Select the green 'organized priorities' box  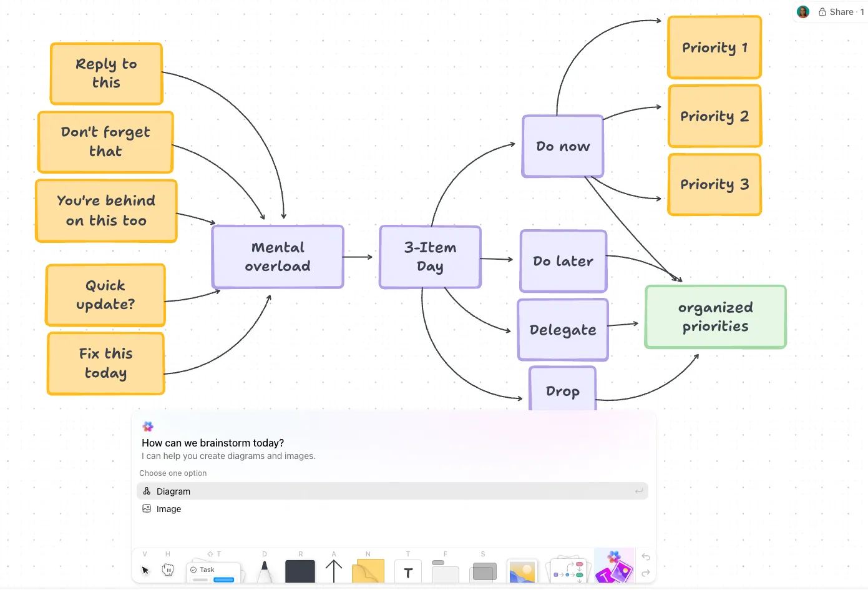(716, 317)
